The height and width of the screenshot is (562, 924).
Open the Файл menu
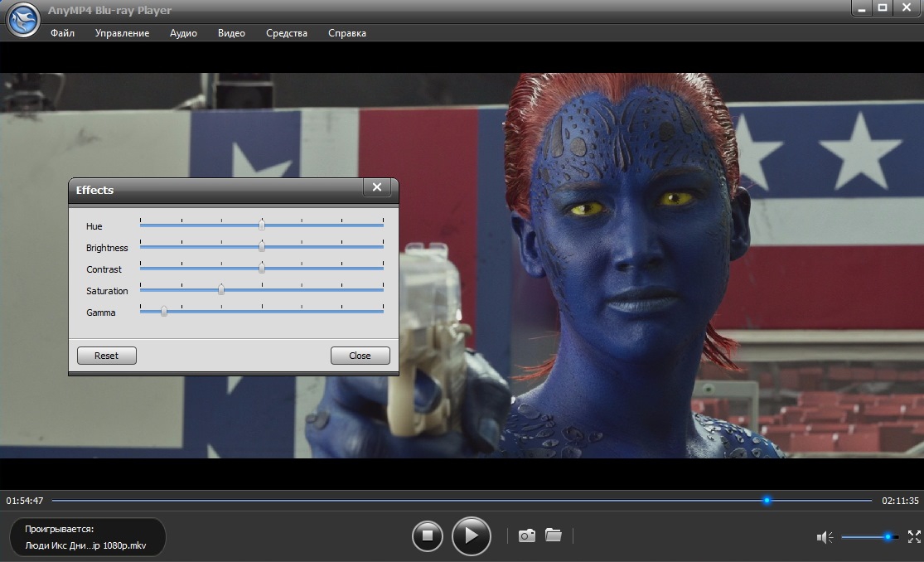click(62, 33)
